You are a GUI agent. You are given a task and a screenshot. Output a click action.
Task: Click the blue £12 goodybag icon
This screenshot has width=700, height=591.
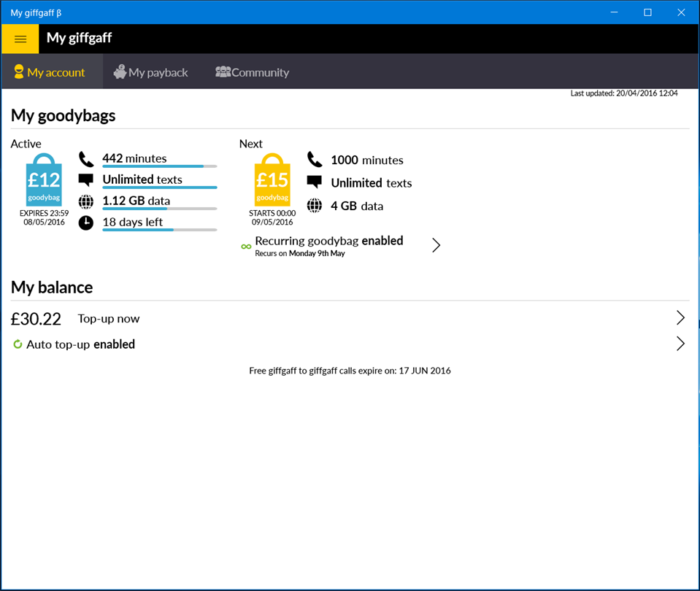(x=44, y=180)
